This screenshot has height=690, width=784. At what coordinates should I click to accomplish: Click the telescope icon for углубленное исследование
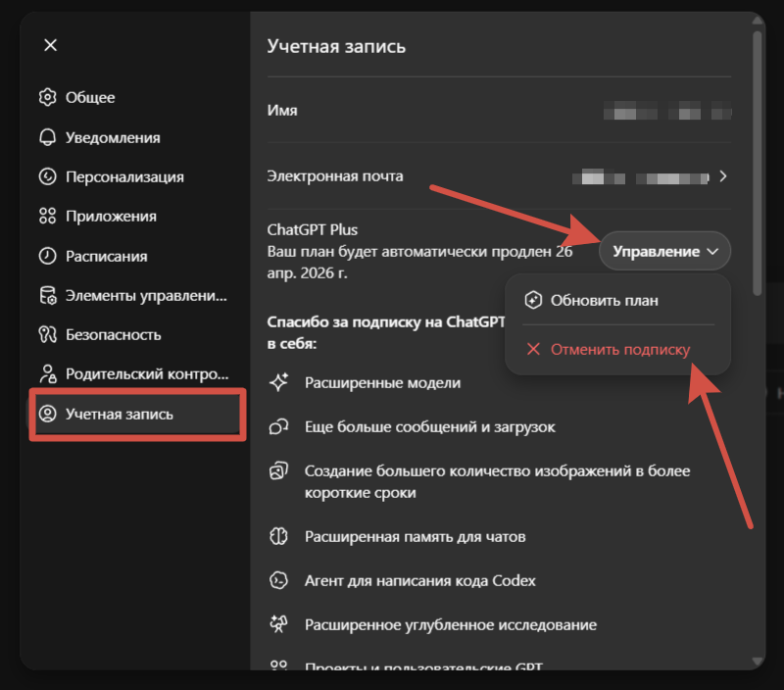279,624
